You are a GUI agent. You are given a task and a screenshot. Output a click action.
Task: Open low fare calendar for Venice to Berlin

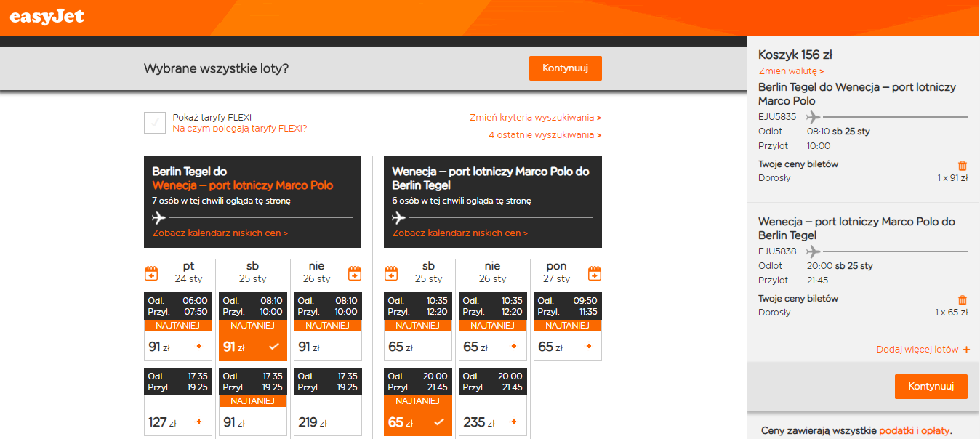[460, 233]
